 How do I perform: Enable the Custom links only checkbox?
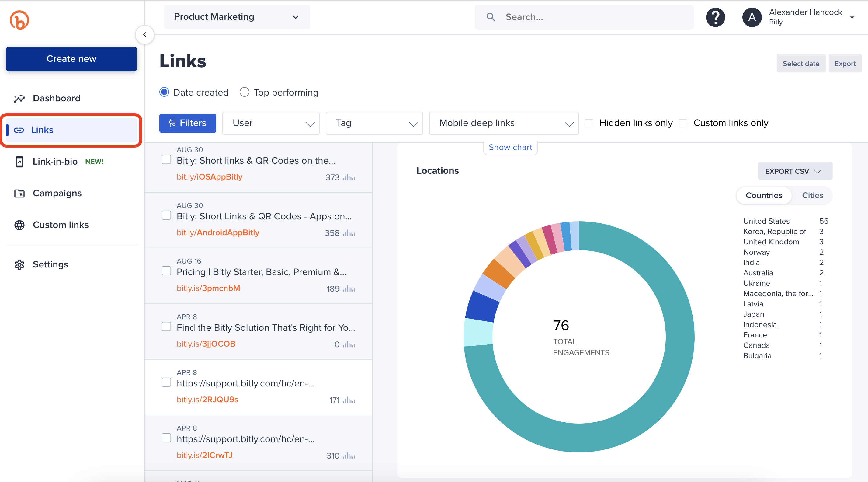[683, 123]
